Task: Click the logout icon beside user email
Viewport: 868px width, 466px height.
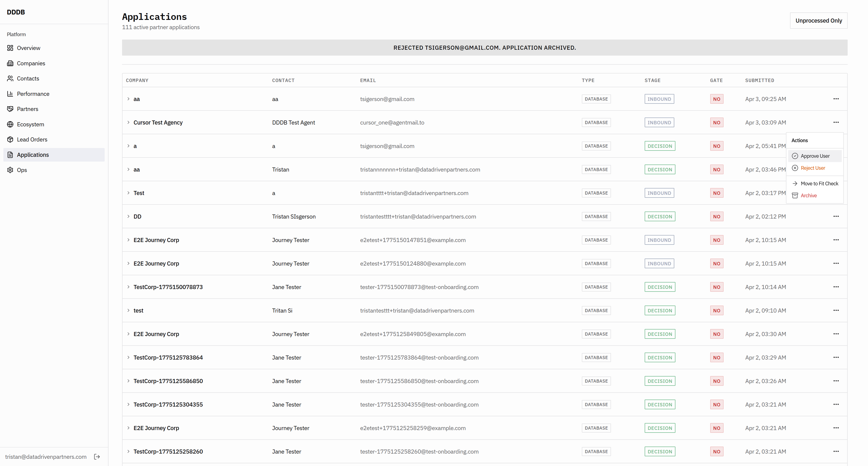Action: (97, 457)
